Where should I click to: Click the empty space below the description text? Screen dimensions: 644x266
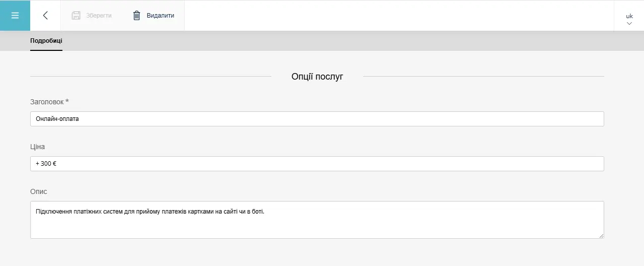pos(317,228)
